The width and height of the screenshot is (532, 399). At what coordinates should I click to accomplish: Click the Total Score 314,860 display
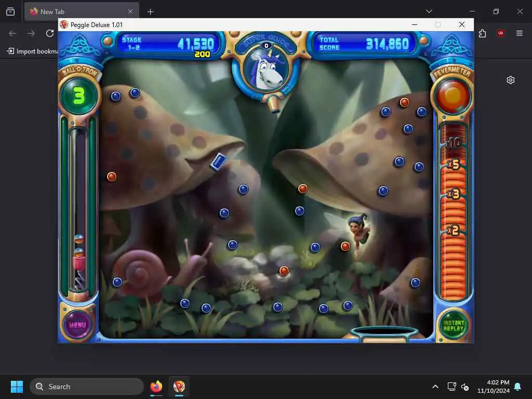364,44
